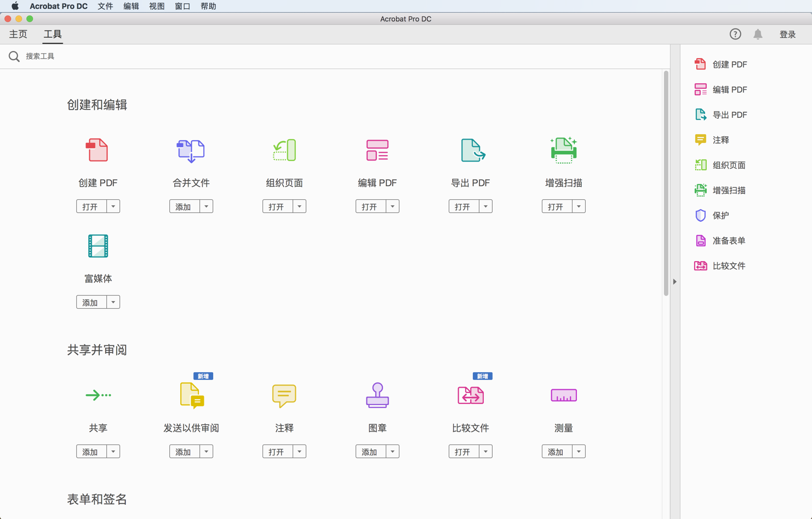The width and height of the screenshot is (812, 519).
Task: Expand dropdown arrow next to 图章 添加
Action: (x=392, y=452)
